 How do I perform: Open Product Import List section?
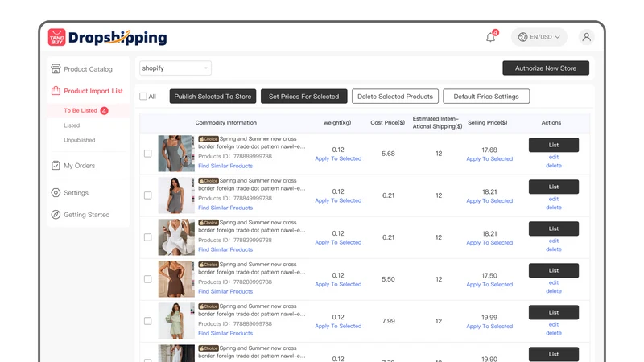[93, 91]
